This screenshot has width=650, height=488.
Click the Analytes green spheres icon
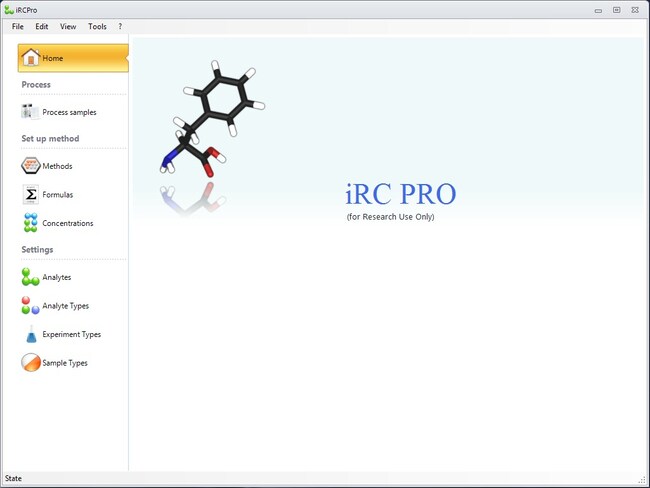click(31, 277)
